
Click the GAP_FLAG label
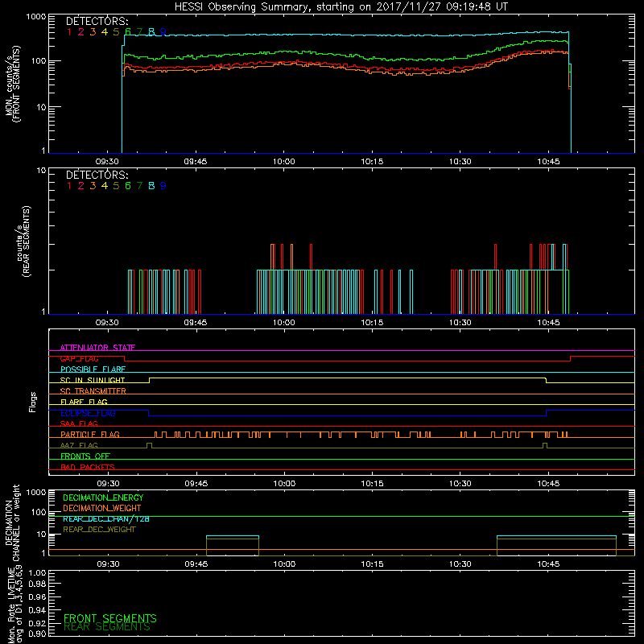coord(79,358)
